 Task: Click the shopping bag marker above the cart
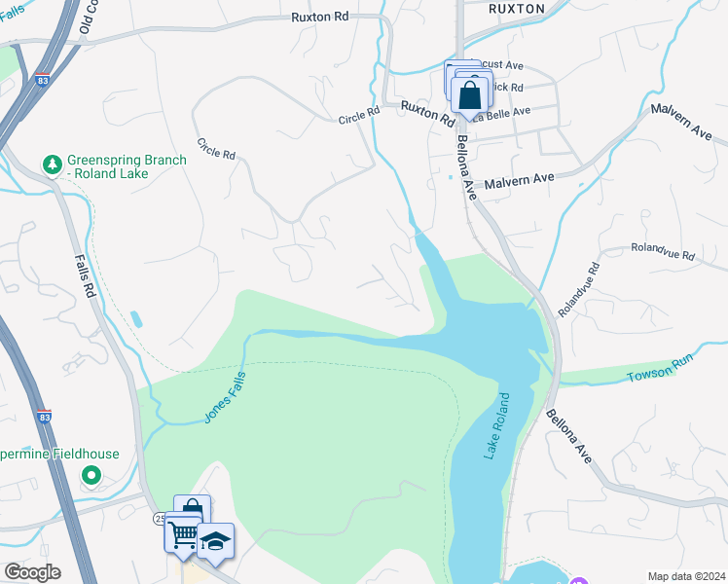click(192, 505)
